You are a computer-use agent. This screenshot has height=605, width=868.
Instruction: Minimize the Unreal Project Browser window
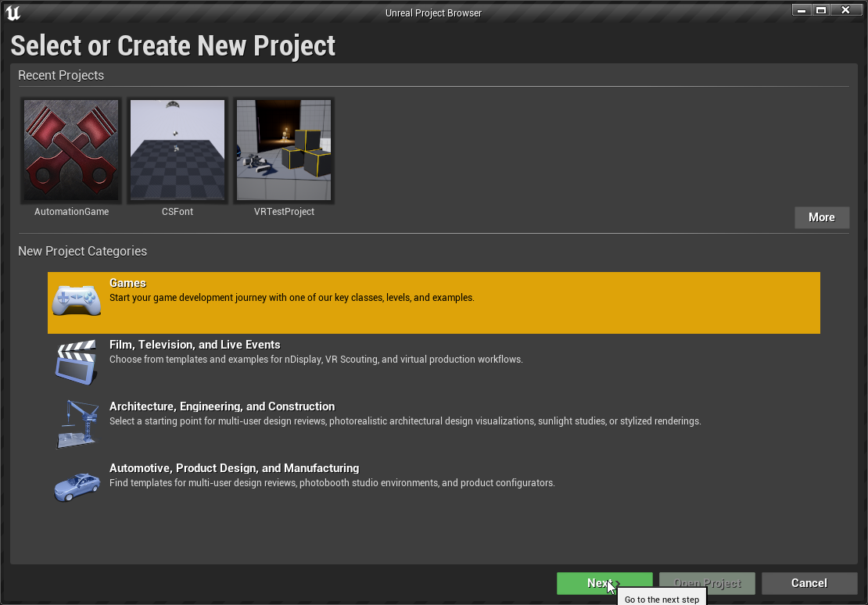tap(801, 9)
